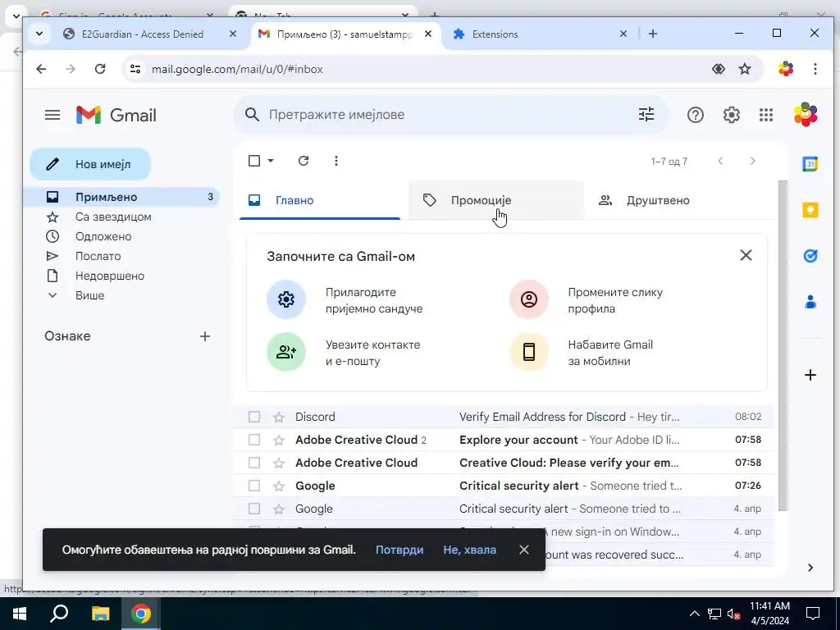This screenshot has width=840, height=630.
Task: Star the bold Google Critical security alert
Action: (279, 486)
